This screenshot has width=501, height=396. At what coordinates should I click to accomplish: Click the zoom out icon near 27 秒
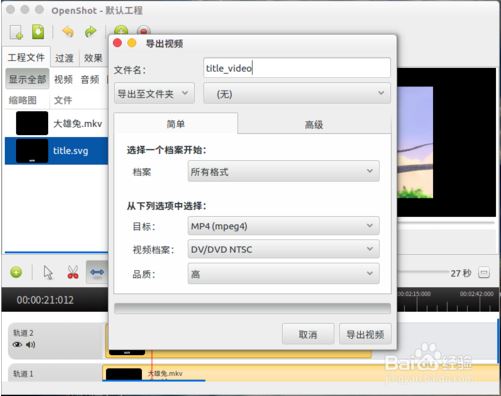point(484,273)
